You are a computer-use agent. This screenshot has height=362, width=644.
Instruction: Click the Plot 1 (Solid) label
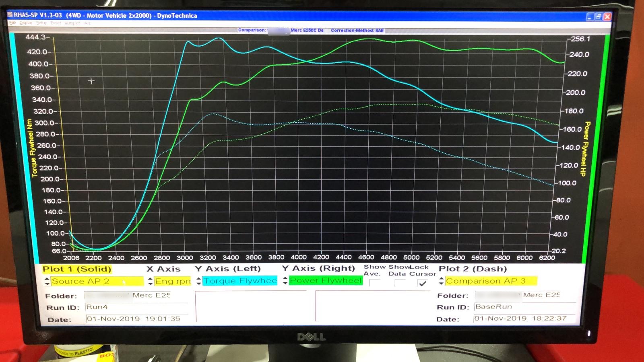77,269
